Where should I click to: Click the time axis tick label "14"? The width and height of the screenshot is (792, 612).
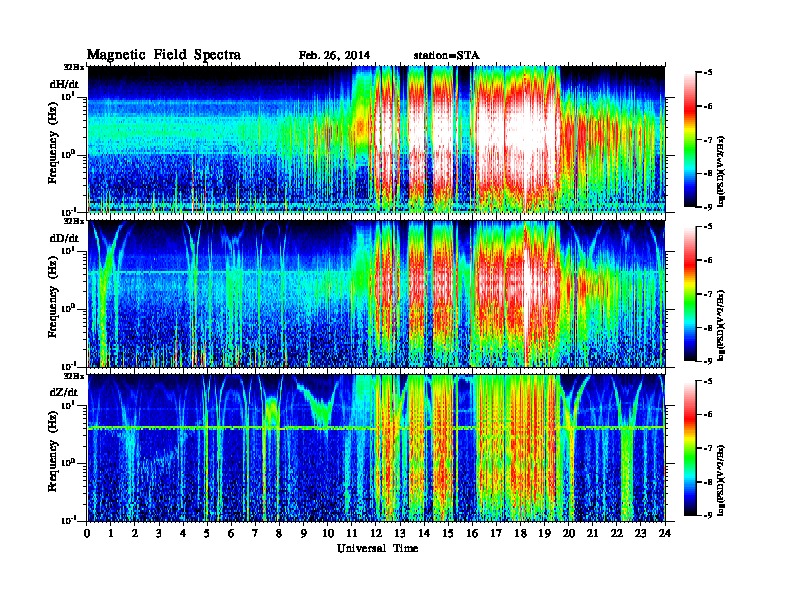pos(424,533)
